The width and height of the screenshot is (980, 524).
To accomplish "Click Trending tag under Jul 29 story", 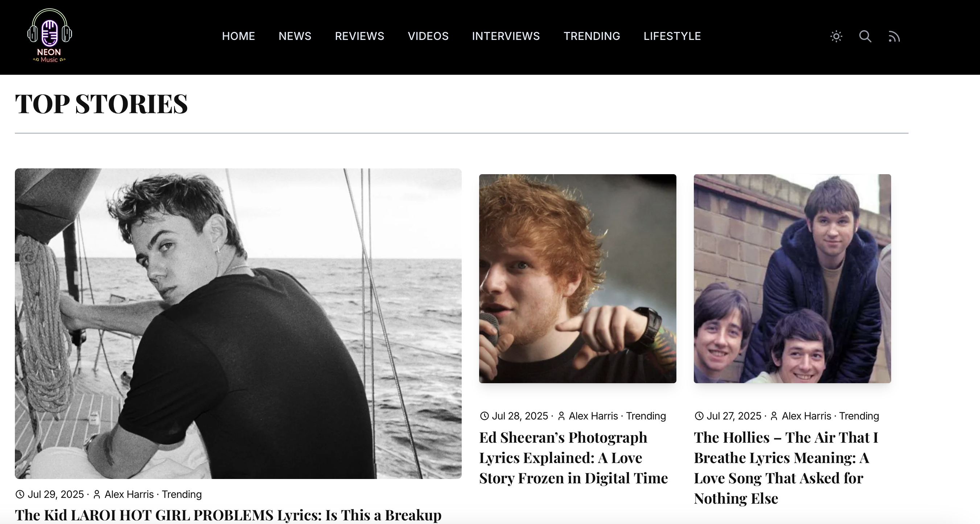I will pyautogui.click(x=182, y=494).
